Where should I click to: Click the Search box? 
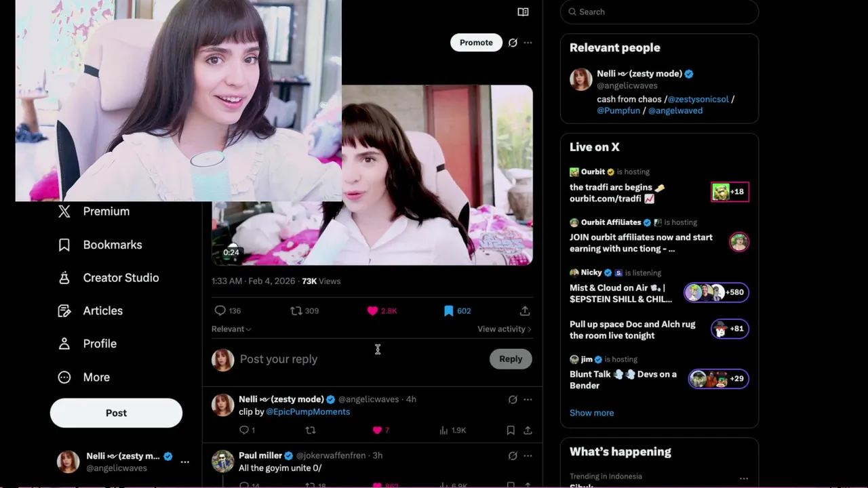pyautogui.click(x=659, y=12)
